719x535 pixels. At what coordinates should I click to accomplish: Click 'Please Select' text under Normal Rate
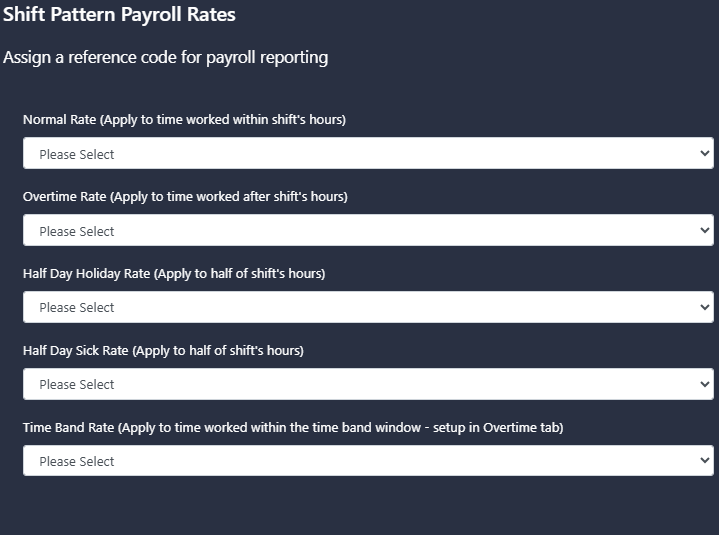tap(77, 154)
